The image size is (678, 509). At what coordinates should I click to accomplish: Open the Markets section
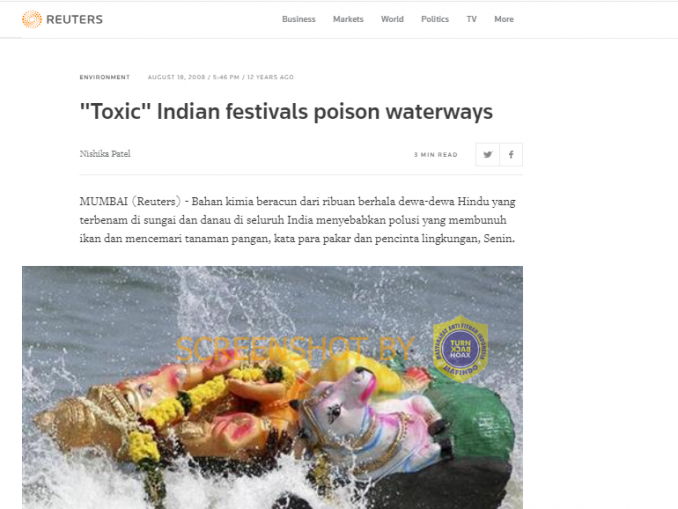point(348,19)
